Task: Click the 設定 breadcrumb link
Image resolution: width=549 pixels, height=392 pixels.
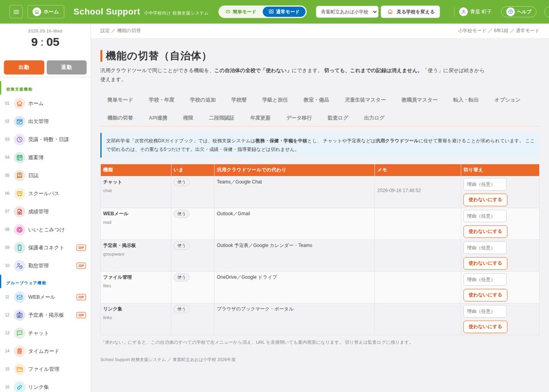Action: coord(105,31)
